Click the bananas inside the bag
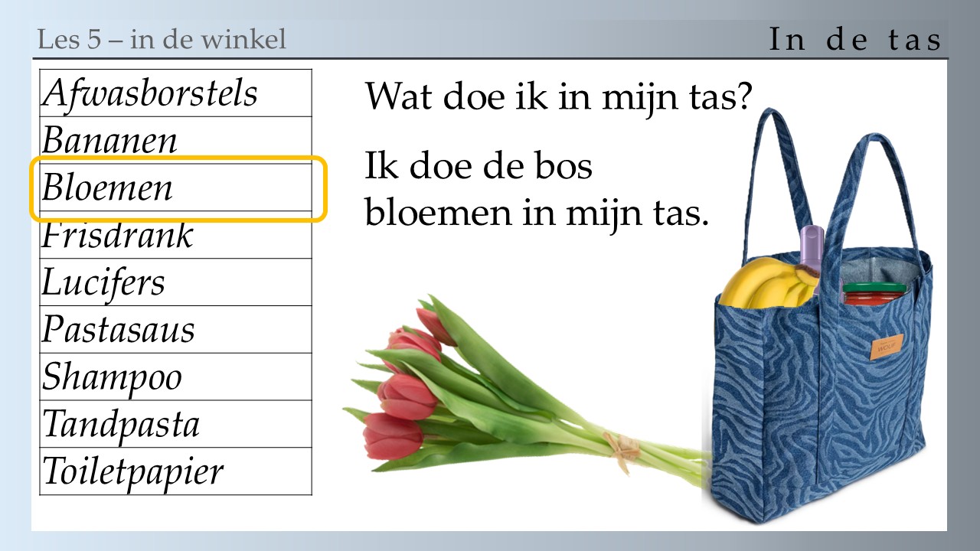 [769, 282]
